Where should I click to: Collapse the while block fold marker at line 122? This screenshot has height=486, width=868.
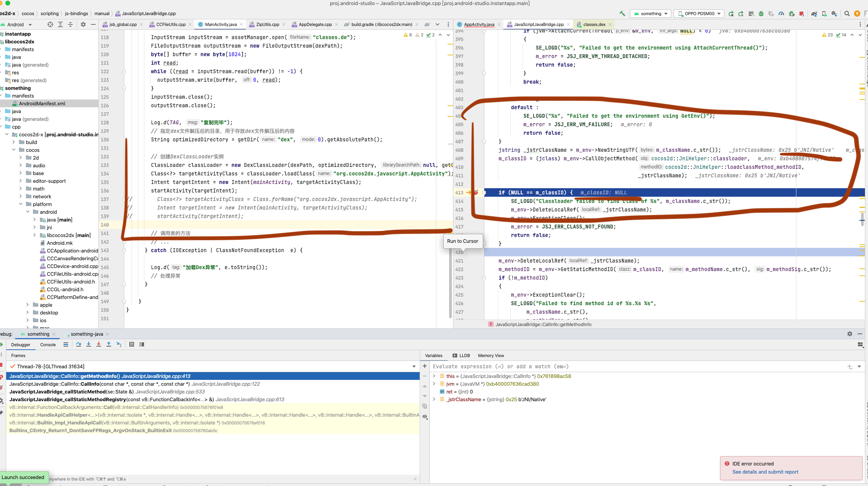[124, 71]
